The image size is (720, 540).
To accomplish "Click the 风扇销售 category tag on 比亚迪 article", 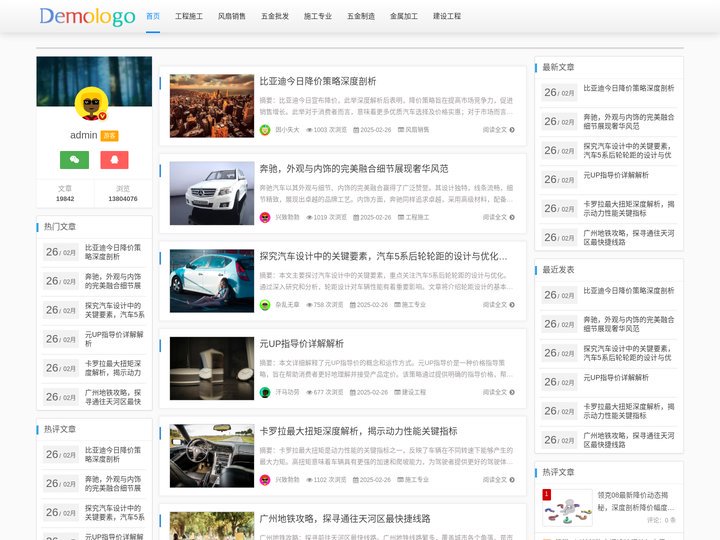I will coord(417,130).
